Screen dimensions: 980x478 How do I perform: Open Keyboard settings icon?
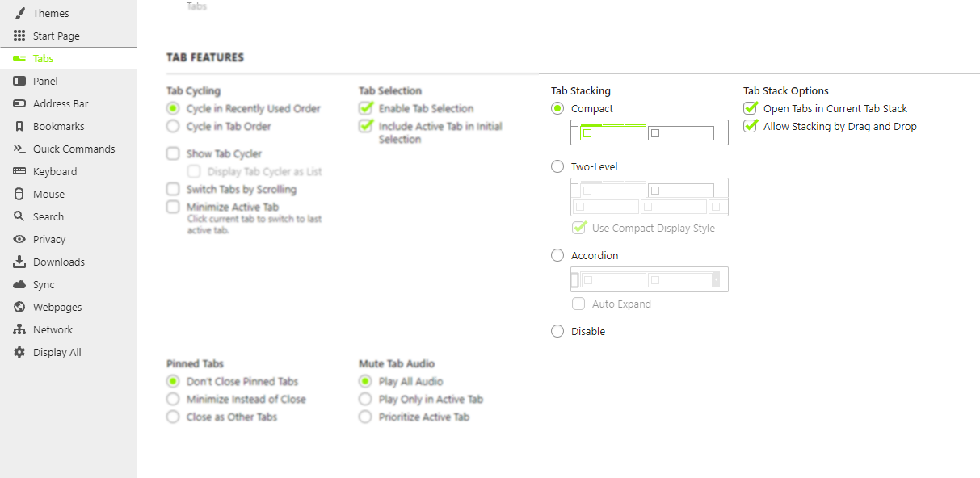pyautogui.click(x=19, y=171)
